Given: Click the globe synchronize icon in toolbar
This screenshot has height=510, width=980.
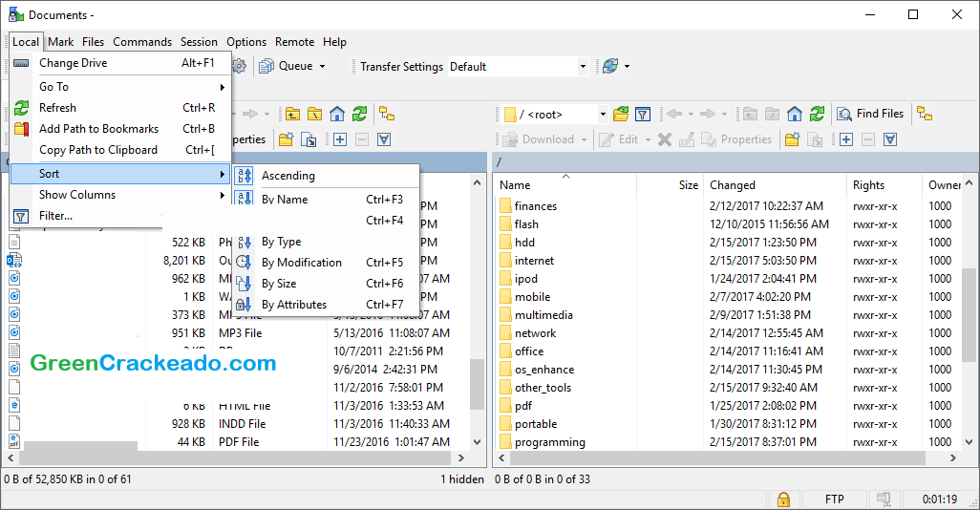Looking at the screenshot, I should click(610, 66).
